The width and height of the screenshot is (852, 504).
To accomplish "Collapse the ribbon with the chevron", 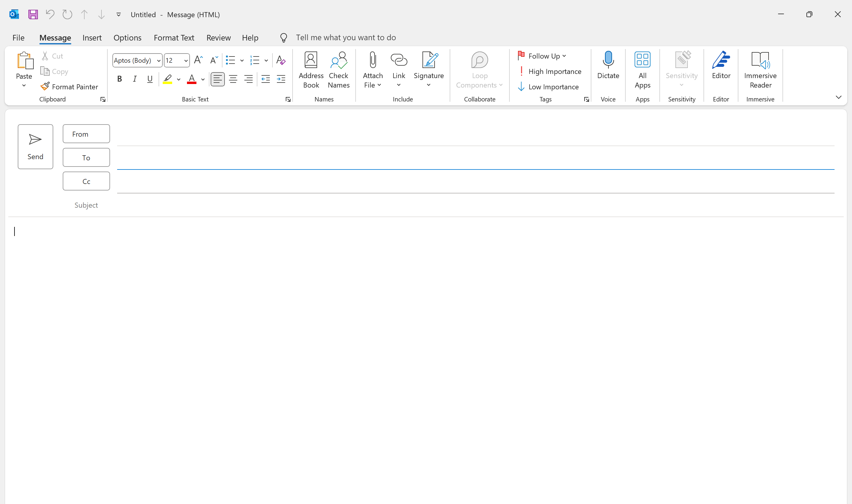I will (x=838, y=98).
